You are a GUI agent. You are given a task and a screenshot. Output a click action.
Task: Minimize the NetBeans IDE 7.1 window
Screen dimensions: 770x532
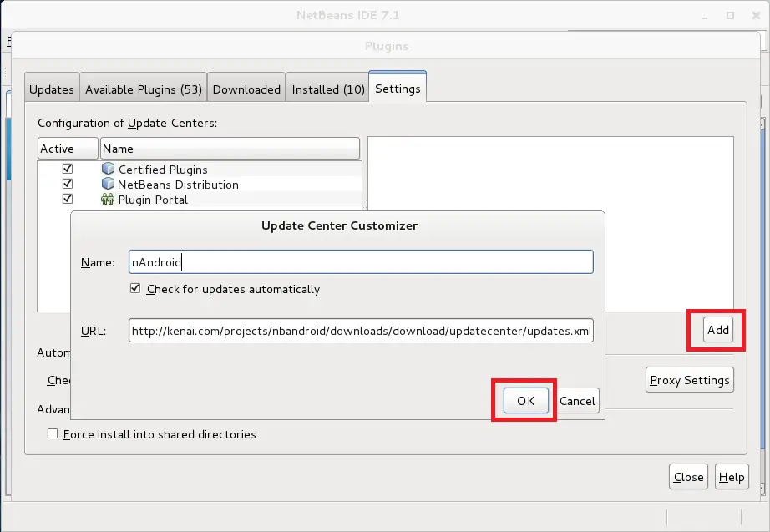pos(705,16)
